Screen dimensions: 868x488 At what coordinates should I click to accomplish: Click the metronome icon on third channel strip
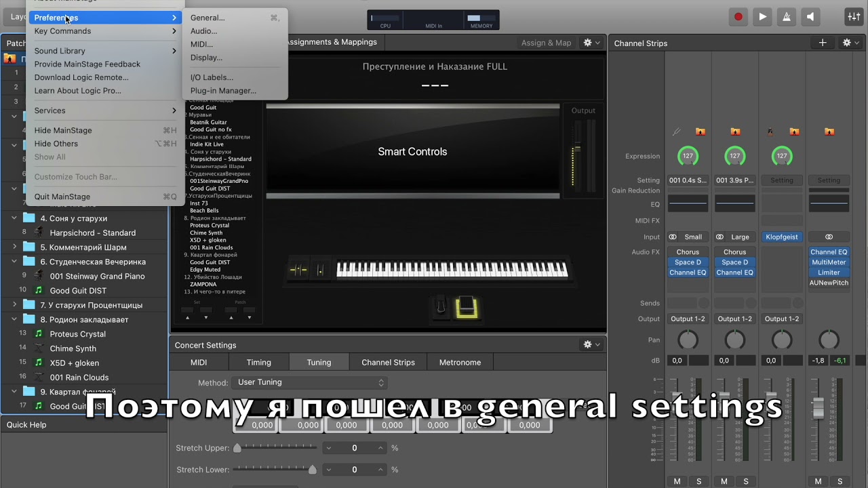(x=770, y=131)
